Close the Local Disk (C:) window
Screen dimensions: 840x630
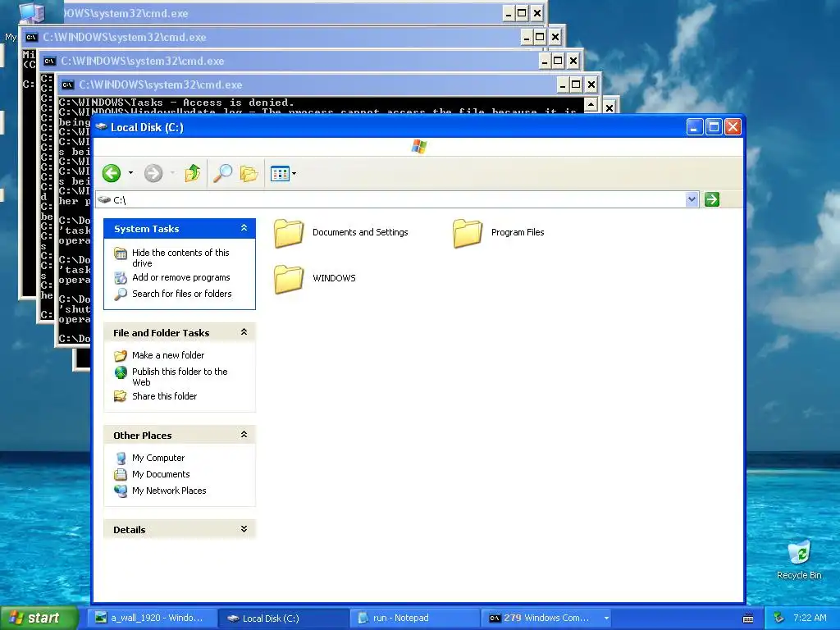point(733,127)
